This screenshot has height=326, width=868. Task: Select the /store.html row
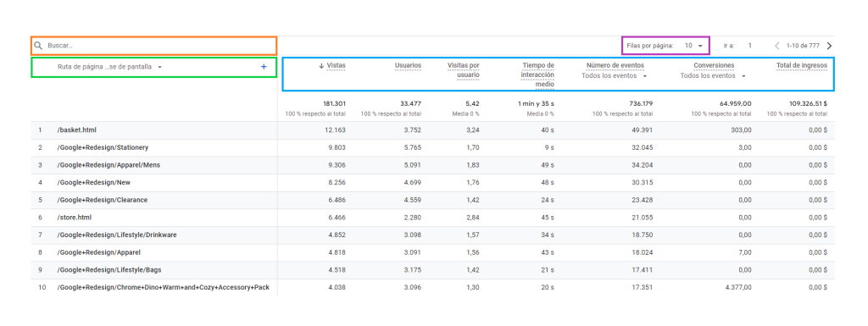point(432,218)
